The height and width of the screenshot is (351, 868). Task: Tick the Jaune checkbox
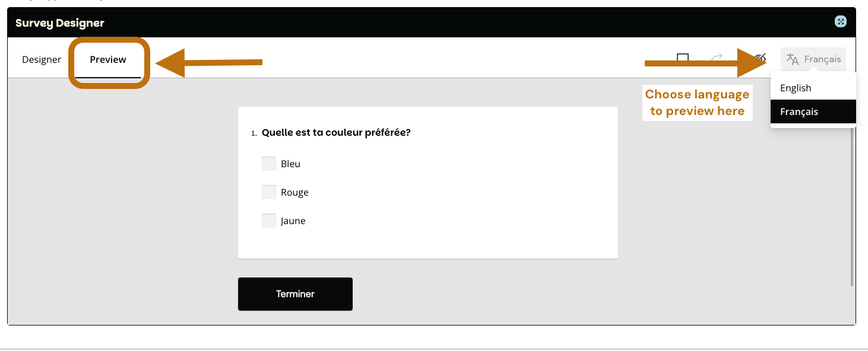coord(269,221)
